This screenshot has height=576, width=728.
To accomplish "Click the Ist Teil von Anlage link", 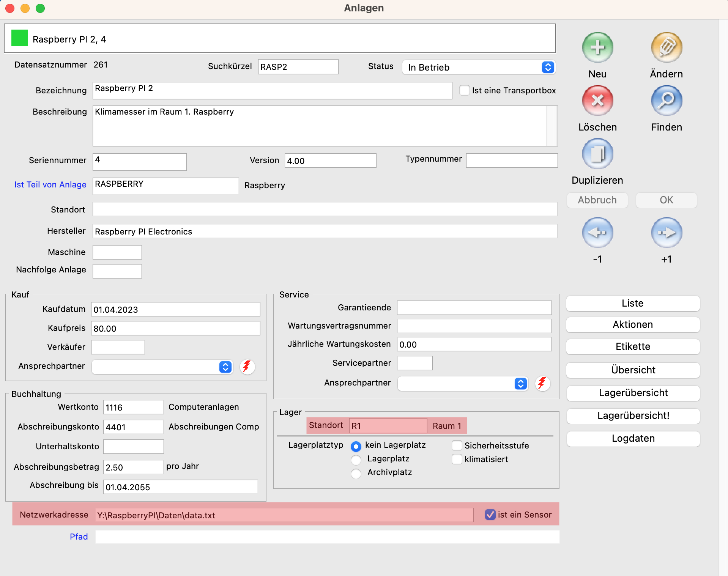I will (x=50, y=185).
